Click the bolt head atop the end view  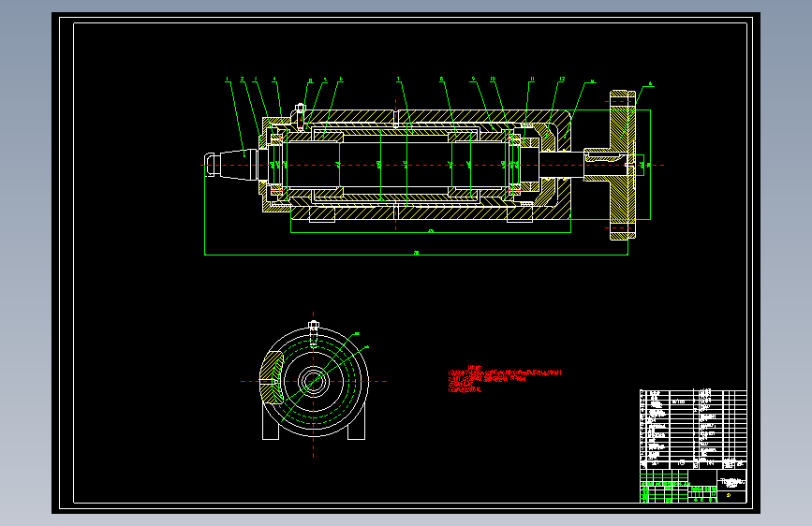314,326
